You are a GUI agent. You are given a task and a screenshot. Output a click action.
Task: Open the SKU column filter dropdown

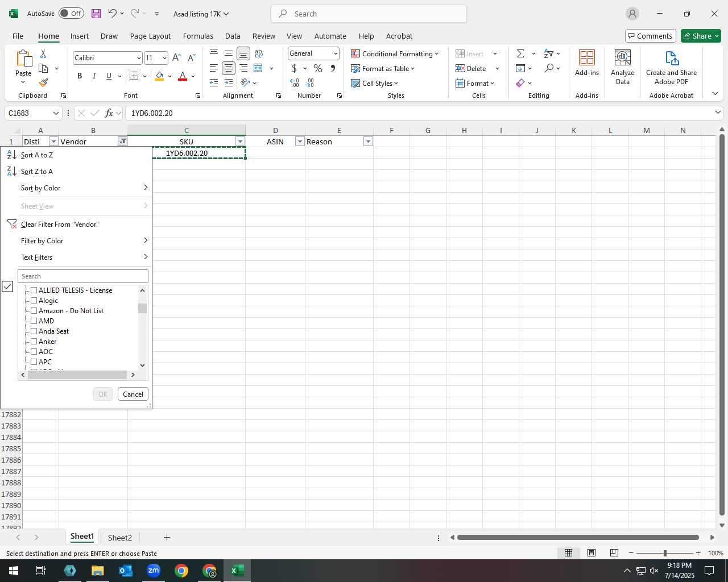(240, 142)
